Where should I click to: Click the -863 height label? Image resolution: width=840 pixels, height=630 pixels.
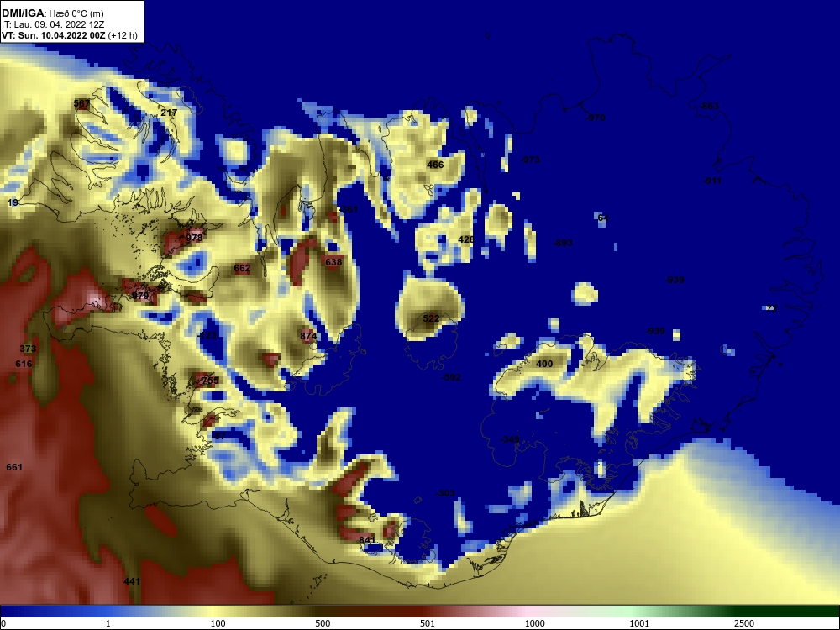[x=709, y=106]
